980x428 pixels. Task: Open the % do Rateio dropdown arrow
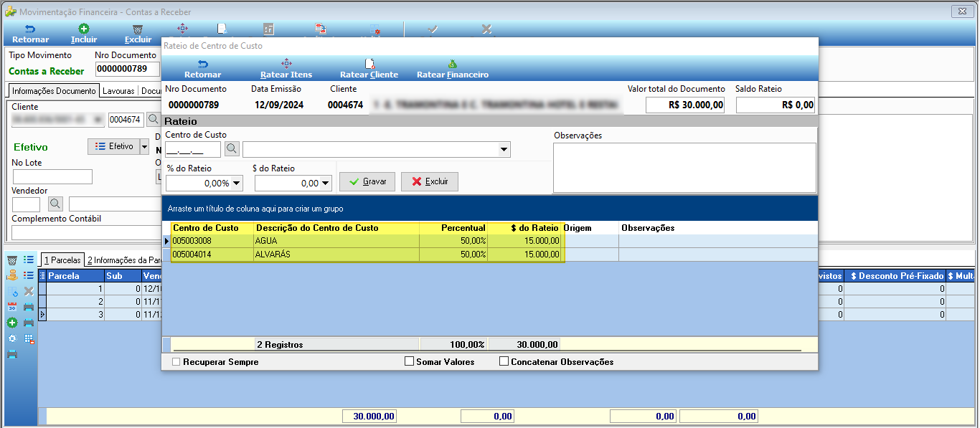click(237, 184)
